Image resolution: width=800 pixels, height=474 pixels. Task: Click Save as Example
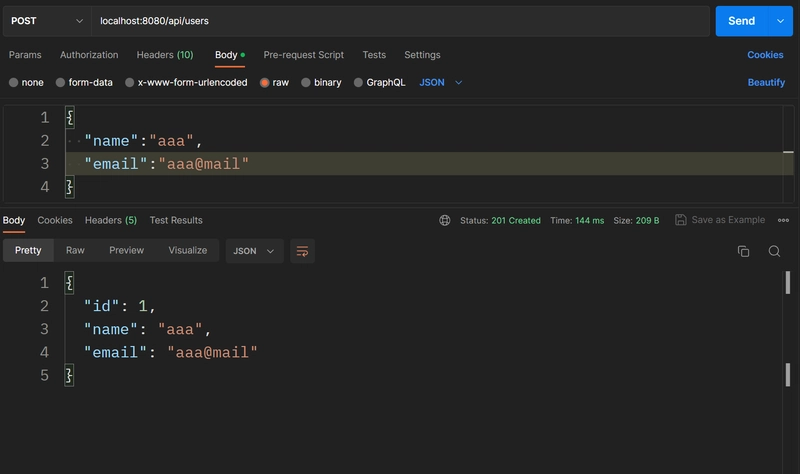[720, 220]
